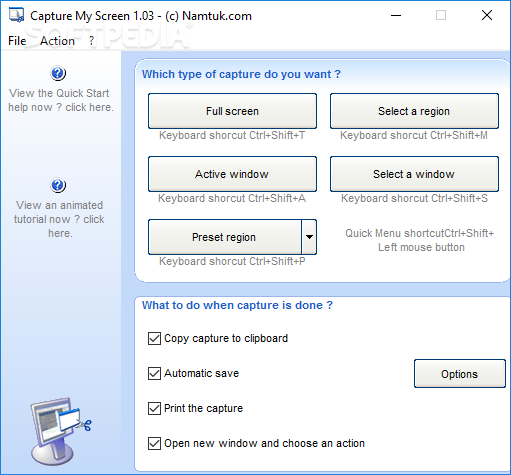This screenshot has height=475, width=511.
Task: Click the Preset region button
Action: pos(225,237)
